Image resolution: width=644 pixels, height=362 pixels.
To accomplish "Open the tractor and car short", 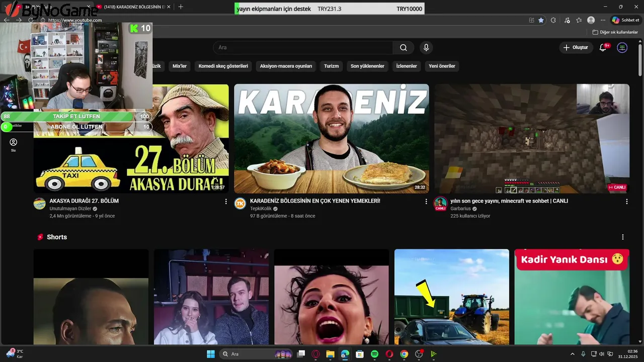I will pos(452,297).
